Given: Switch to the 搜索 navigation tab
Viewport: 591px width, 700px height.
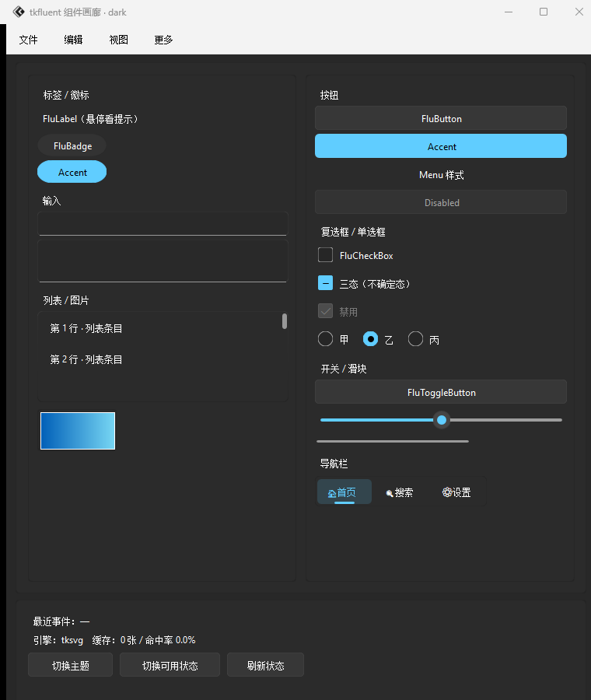Looking at the screenshot, I should click(400, 492).
